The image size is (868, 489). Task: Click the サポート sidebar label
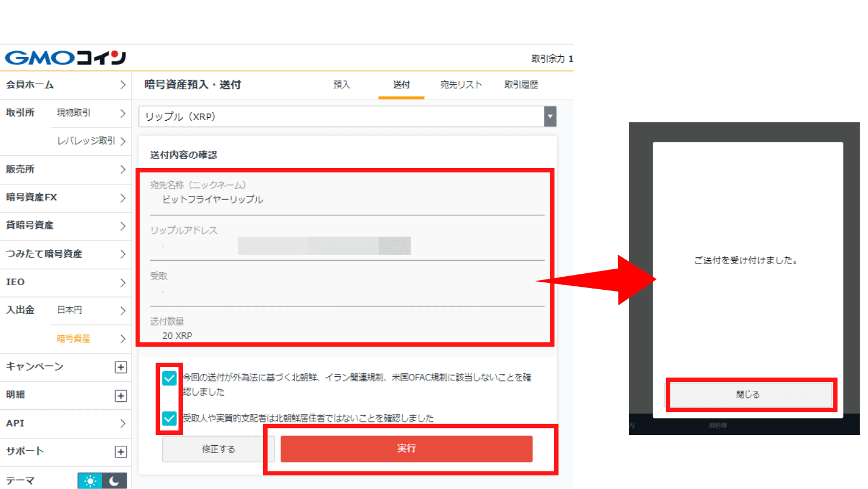[x=25, y=451]
